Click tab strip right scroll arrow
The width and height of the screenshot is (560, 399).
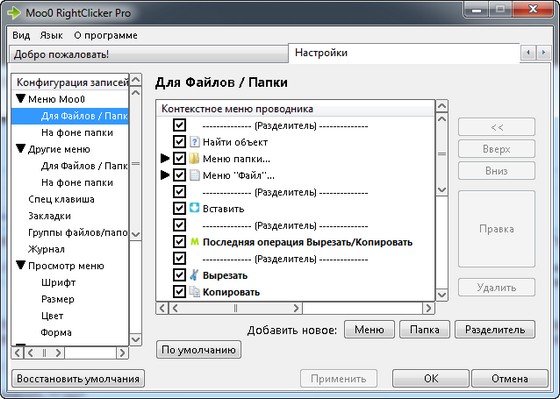544,53
